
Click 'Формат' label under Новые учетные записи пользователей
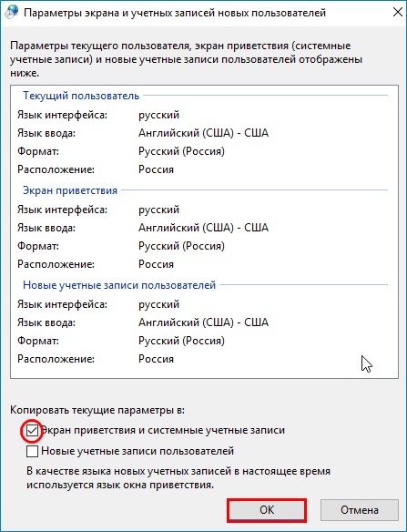[x=38, y=341]
